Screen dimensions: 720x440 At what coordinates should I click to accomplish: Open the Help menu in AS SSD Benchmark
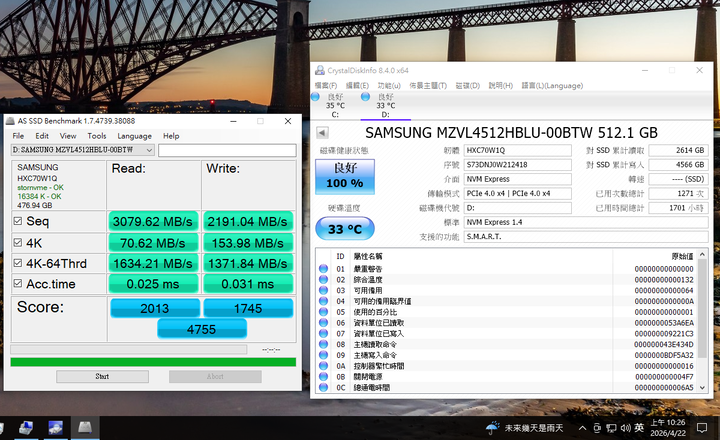(171, 136)
